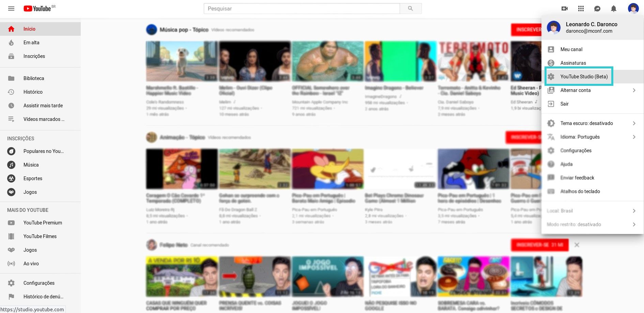Click the Histórico clock-arrow icon
This screenshot has height=313, width=644.
tap(11, 92)
